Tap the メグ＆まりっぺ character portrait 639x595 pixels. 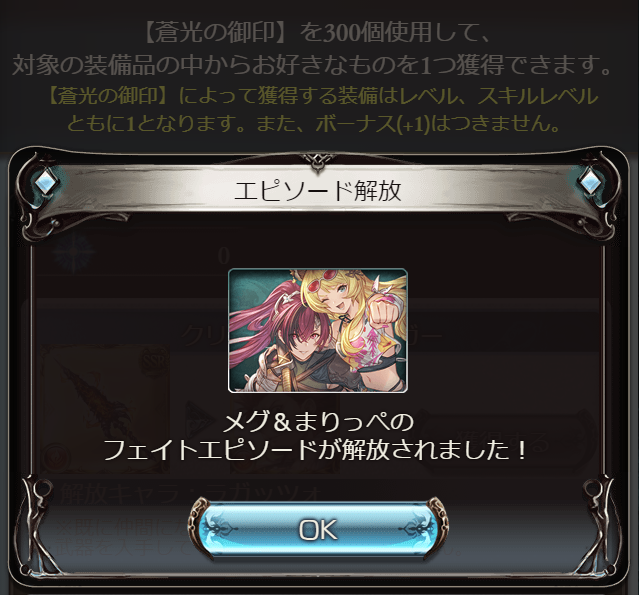(x=318, y=331)
